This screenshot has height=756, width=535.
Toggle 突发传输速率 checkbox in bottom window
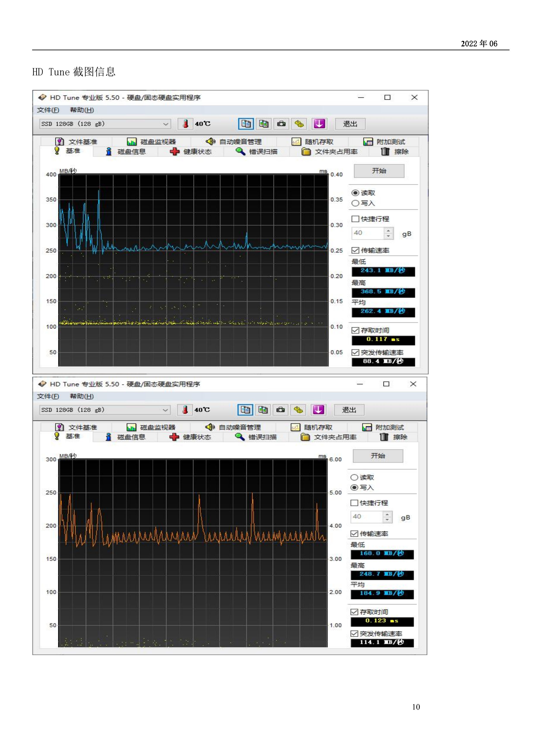tap(354, 633)
